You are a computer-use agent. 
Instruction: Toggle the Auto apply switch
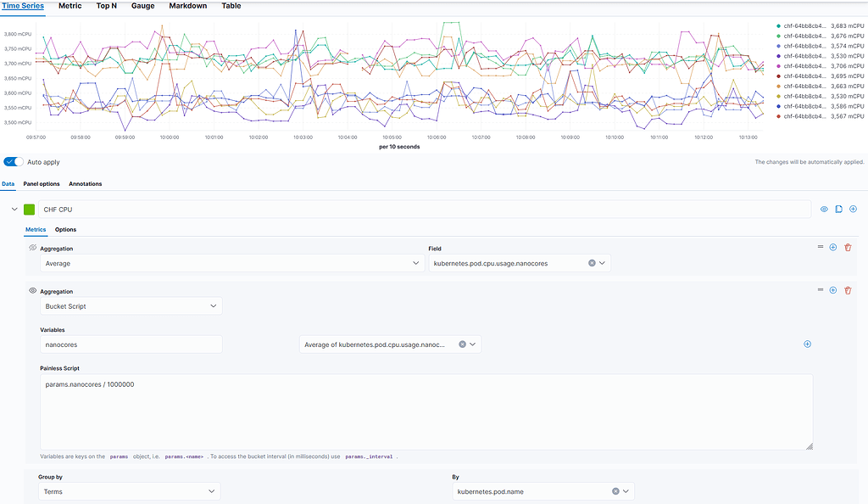tap(14, 162)
